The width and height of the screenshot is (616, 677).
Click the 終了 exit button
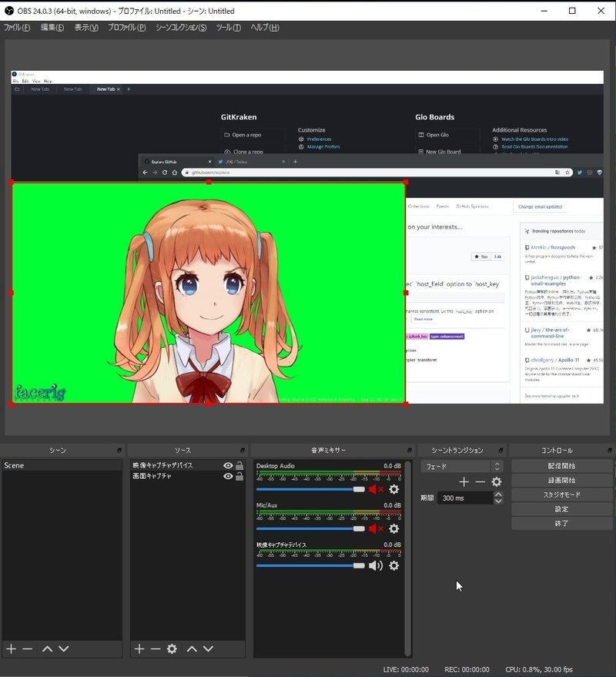pyautogui.click(x=561, y=523)
